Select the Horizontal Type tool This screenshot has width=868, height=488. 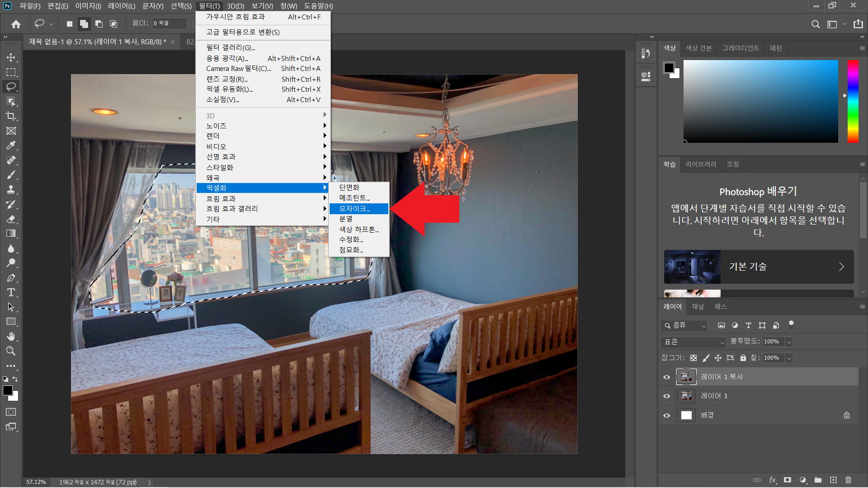click(x=11, y=292)
